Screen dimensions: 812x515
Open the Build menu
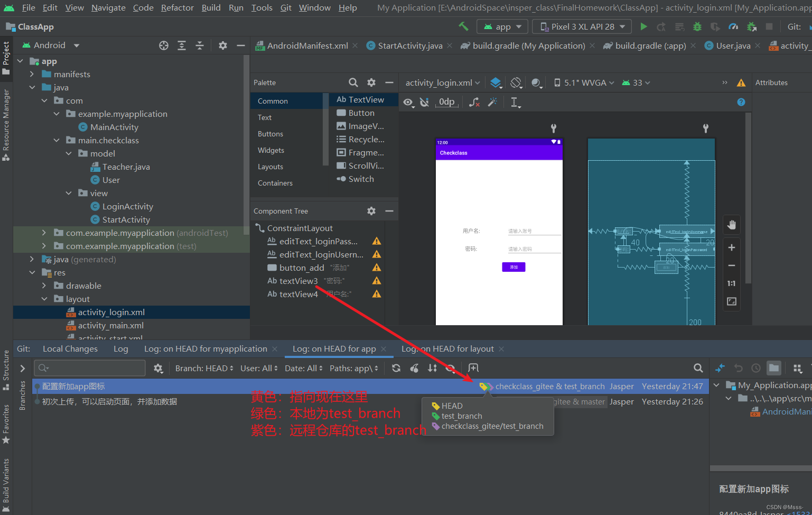[211, 7]
